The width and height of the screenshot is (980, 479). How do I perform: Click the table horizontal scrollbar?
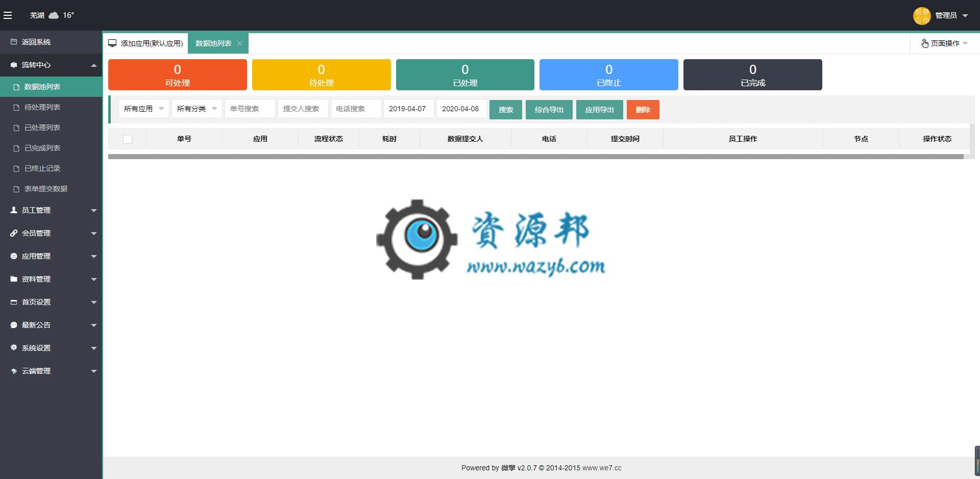pos(536,157)
